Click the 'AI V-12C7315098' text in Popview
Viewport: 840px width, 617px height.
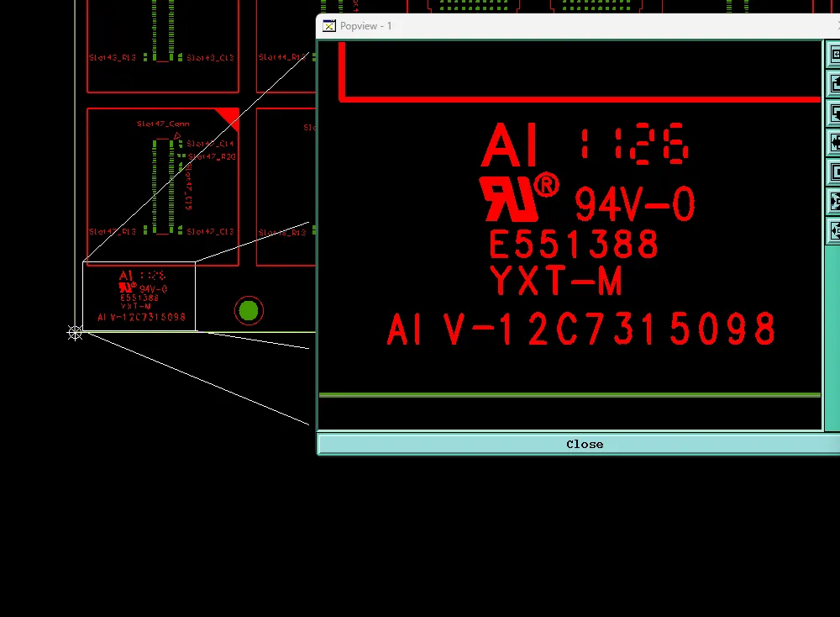click(x=580, y=330)
